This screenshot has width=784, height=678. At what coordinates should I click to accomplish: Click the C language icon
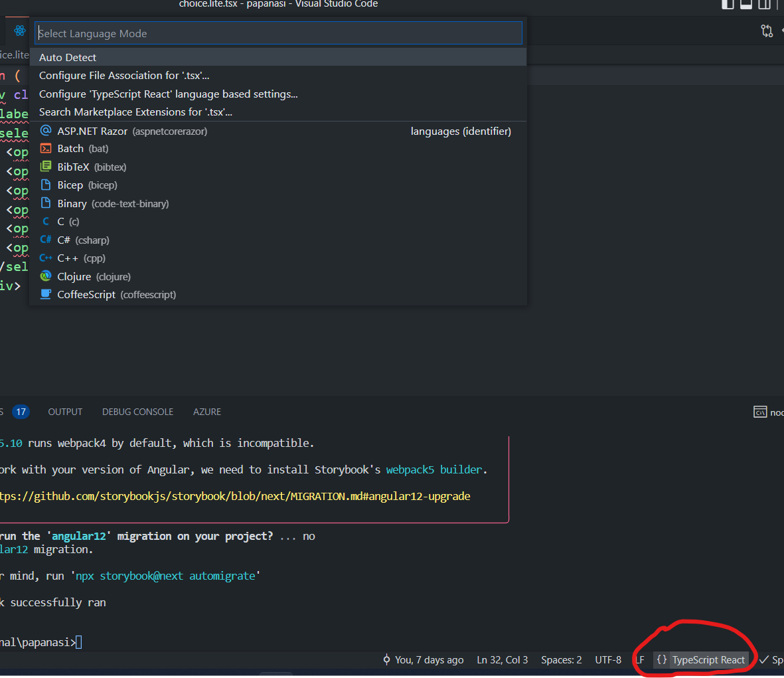pos(46,221)
